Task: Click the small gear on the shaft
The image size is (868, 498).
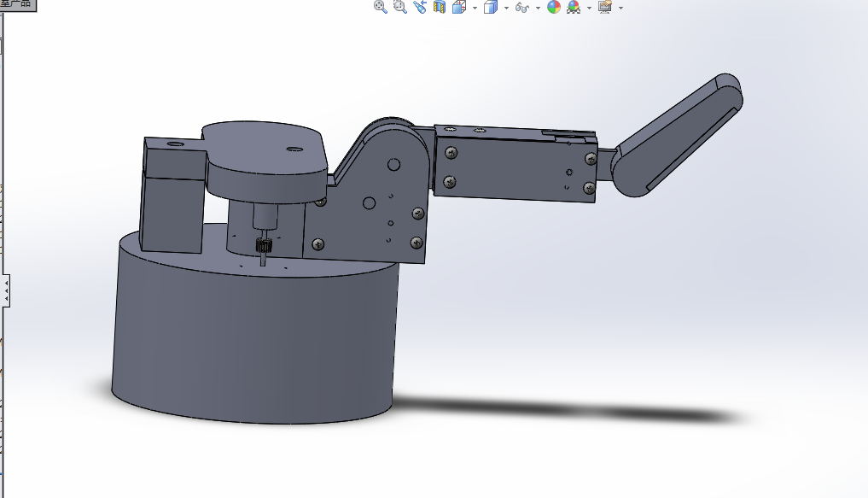Action: tap(263, 245)
